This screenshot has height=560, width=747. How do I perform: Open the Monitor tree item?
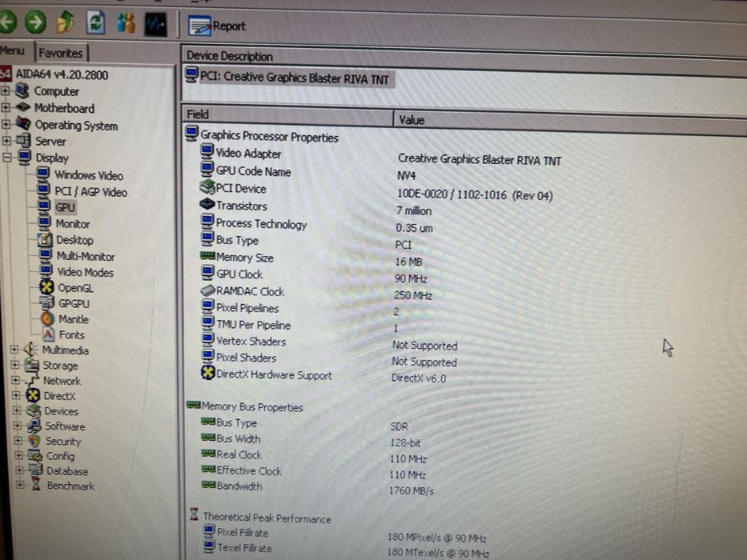point(72,224)
